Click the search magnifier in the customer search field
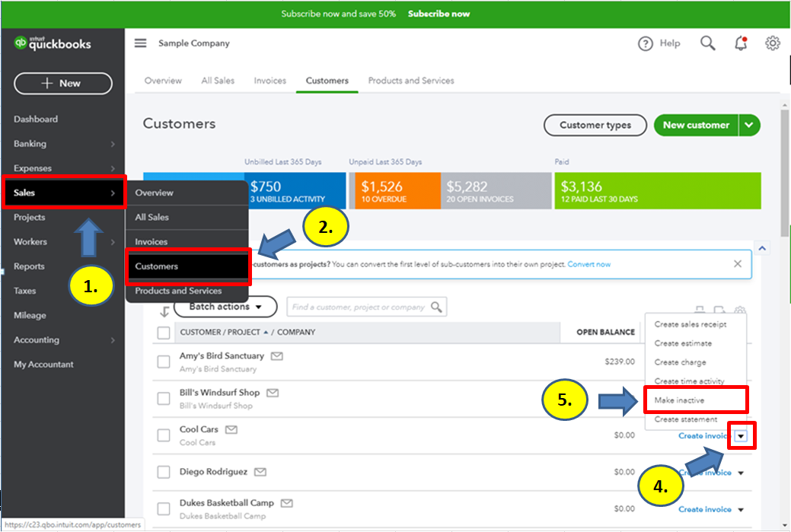 point(436,307)
